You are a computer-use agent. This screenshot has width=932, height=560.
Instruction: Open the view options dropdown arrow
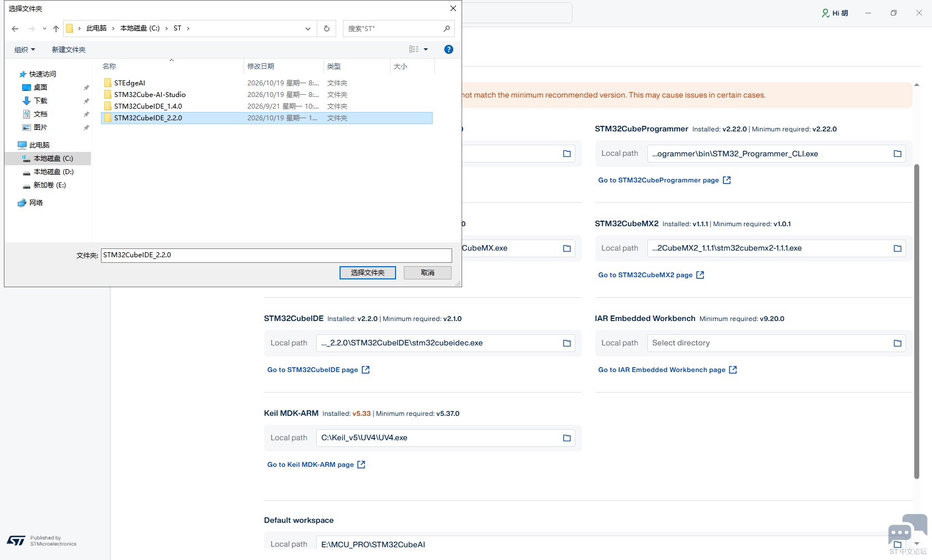pos(426,49)
